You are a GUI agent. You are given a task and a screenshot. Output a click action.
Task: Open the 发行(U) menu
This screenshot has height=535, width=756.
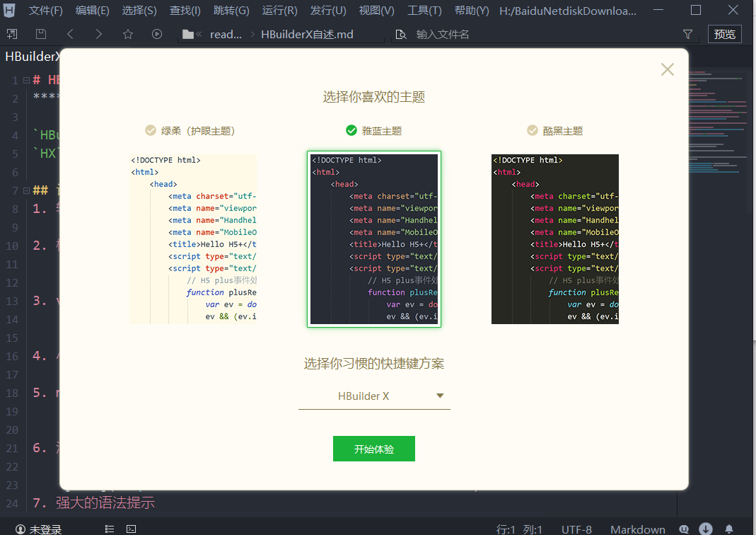point(328,11)
